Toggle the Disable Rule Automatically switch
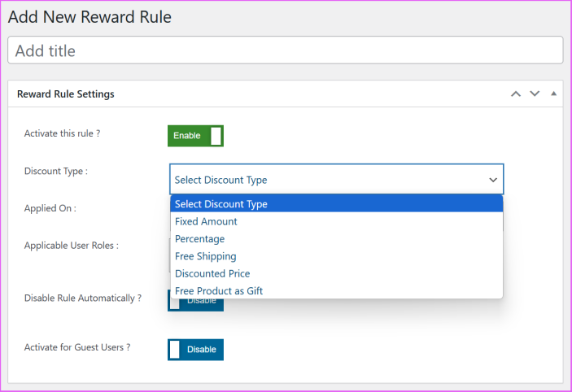This screenshot has height=392, width=572. click(x=195, y=303)
